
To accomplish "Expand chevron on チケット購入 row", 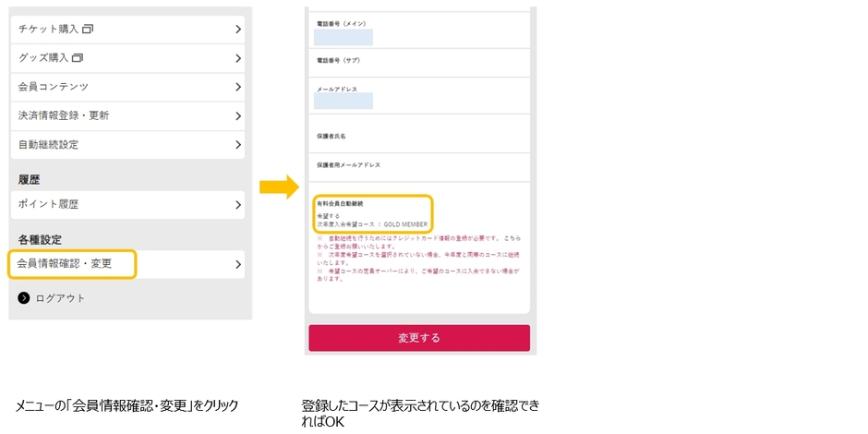I will click(x=238, y=30).
